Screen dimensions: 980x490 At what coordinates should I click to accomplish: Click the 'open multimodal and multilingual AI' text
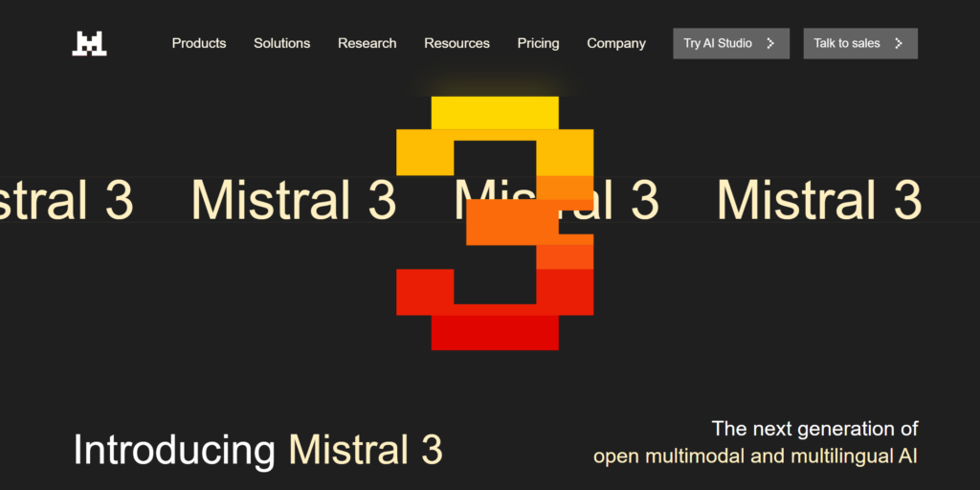755,456
